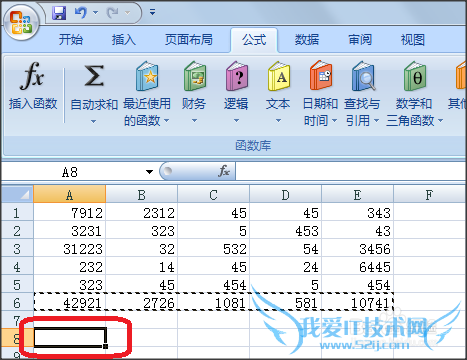
Task: Open the 逻辑 functions book icon
Action: coord(237,76)
